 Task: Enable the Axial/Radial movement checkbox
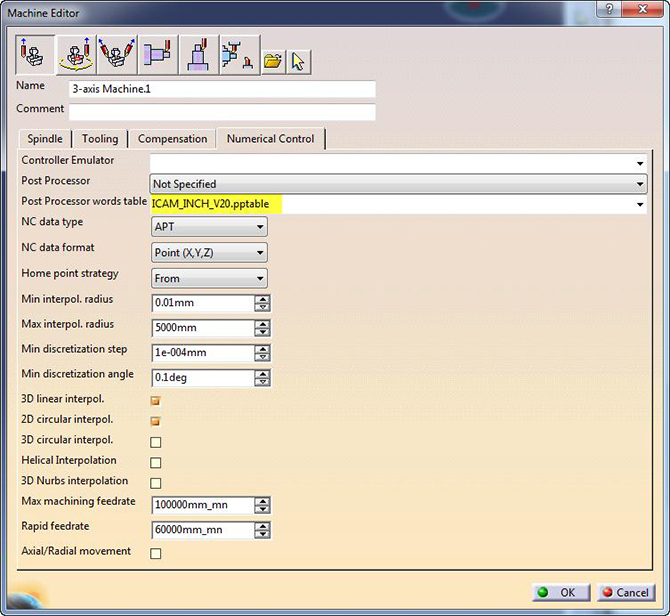(x=155, y=553)
